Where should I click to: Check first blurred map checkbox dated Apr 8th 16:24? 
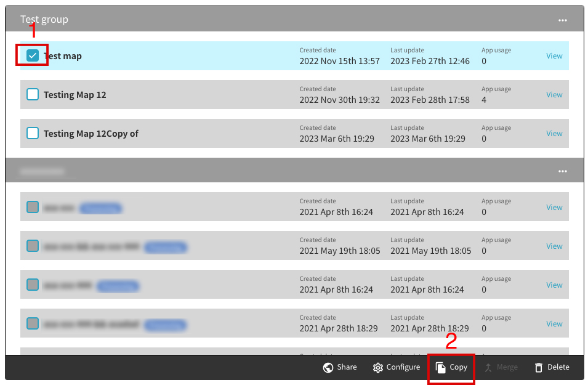click(33, 208)
